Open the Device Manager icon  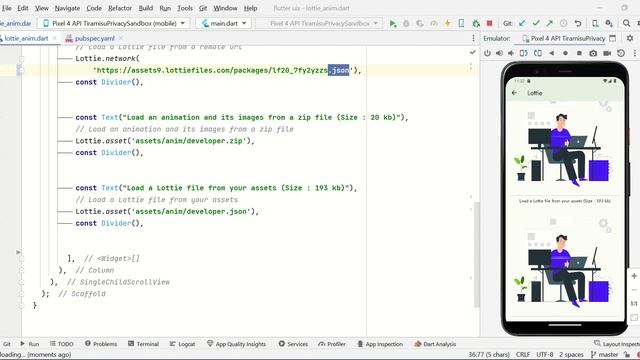point(596,24)
